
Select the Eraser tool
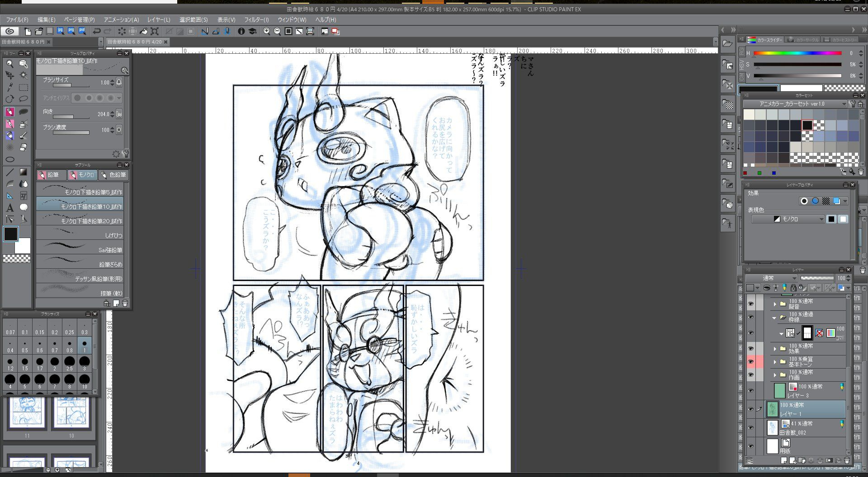(x=24, y=147)
